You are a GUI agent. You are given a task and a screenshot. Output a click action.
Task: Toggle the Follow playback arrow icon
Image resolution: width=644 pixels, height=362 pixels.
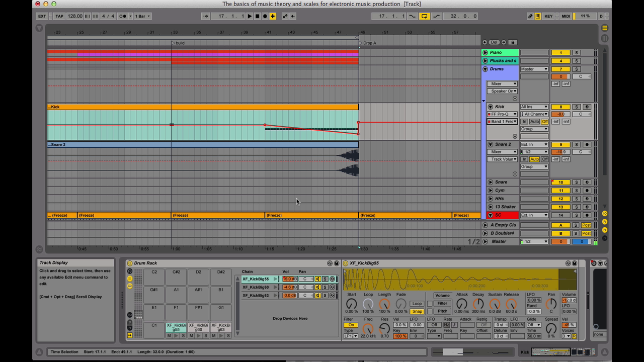click(206, 16)
